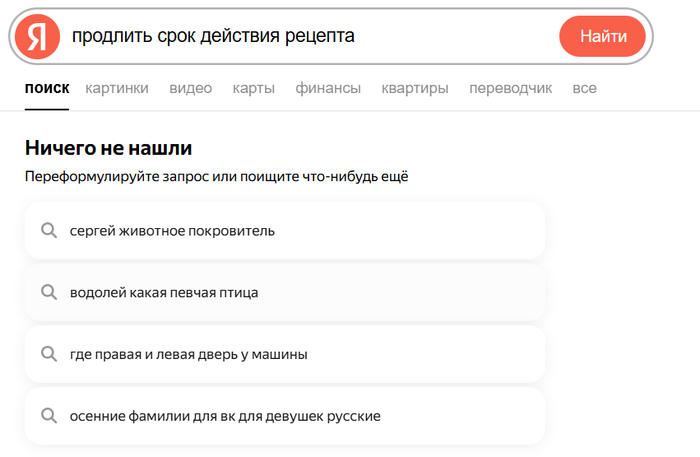Expand the 'все' services tab
This screenshot has height=457, width=700.
click(584, 88)
